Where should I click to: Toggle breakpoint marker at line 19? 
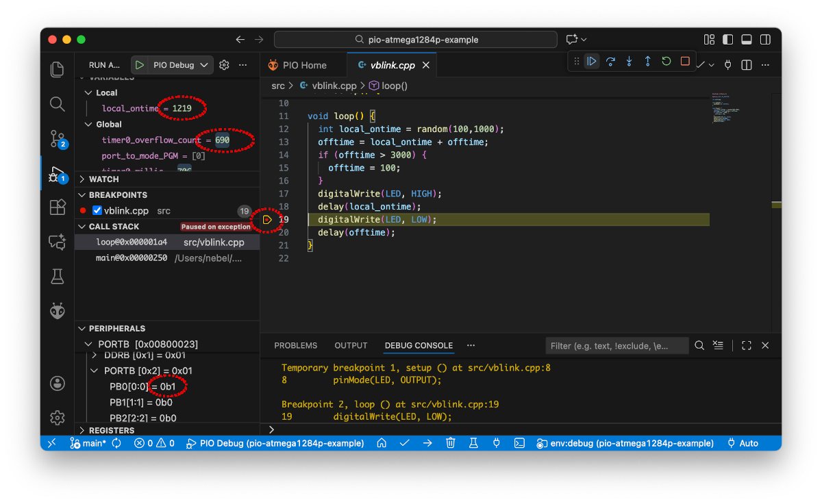pos(268,220)
